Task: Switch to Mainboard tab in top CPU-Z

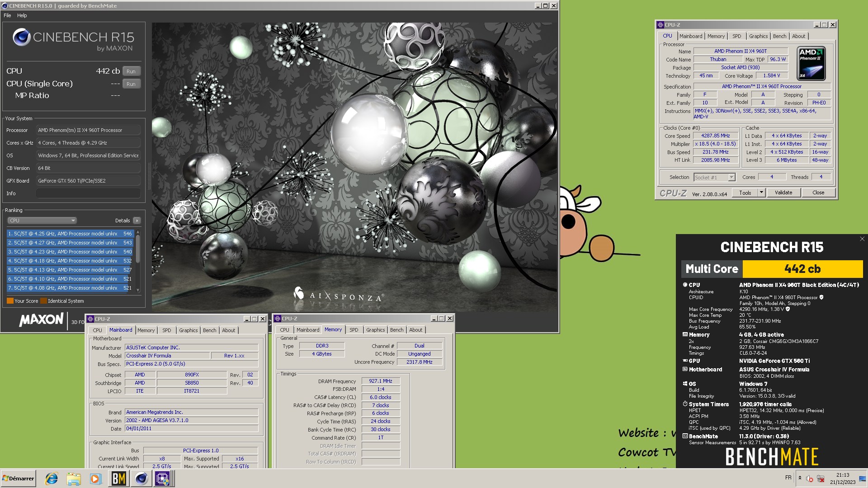Action: pyautogui.click(x=690, y=36)
